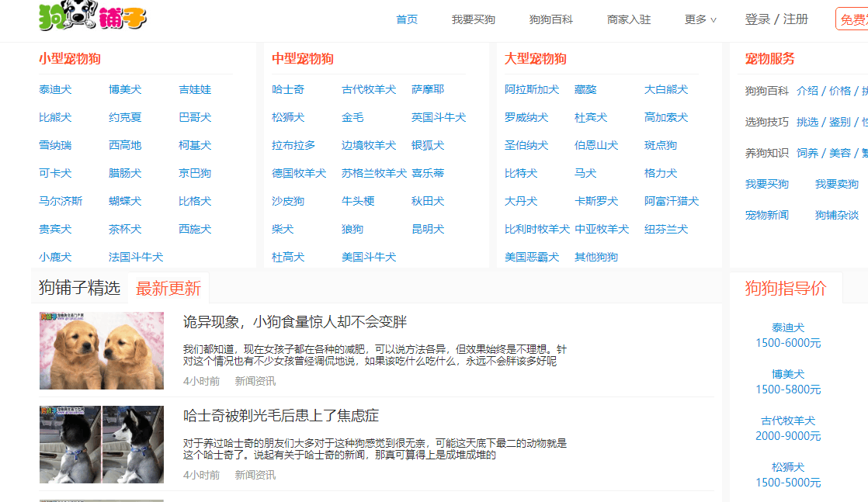Open 我要卖狗 link
Screen dimensions: 868x502
[x=836, y=184]
